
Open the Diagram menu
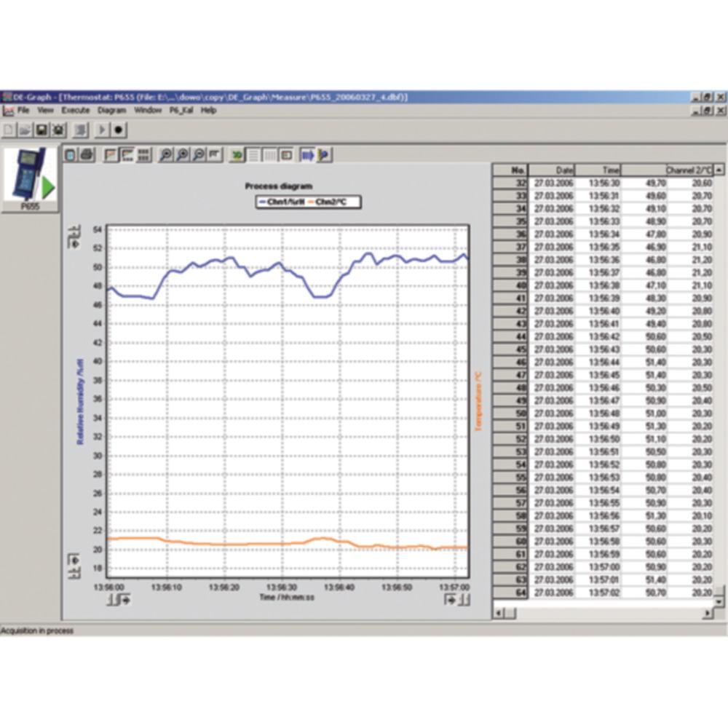111,110
